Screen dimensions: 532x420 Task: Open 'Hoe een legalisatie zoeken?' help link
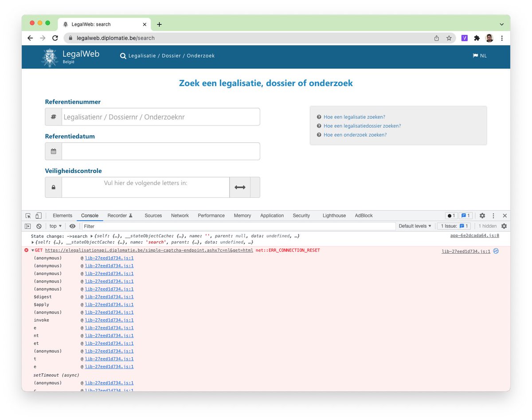(354, 117)
